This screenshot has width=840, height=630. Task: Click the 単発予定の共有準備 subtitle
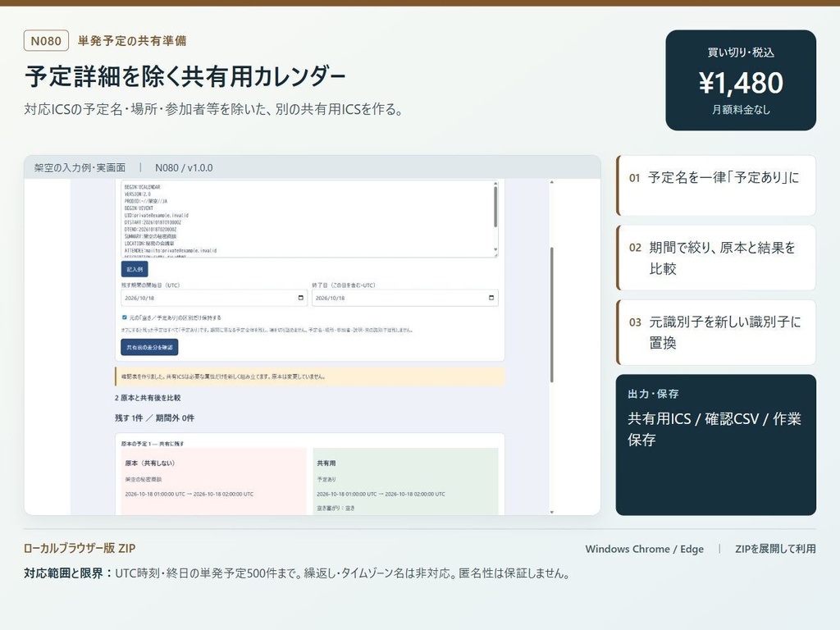[x=132, y=41]
